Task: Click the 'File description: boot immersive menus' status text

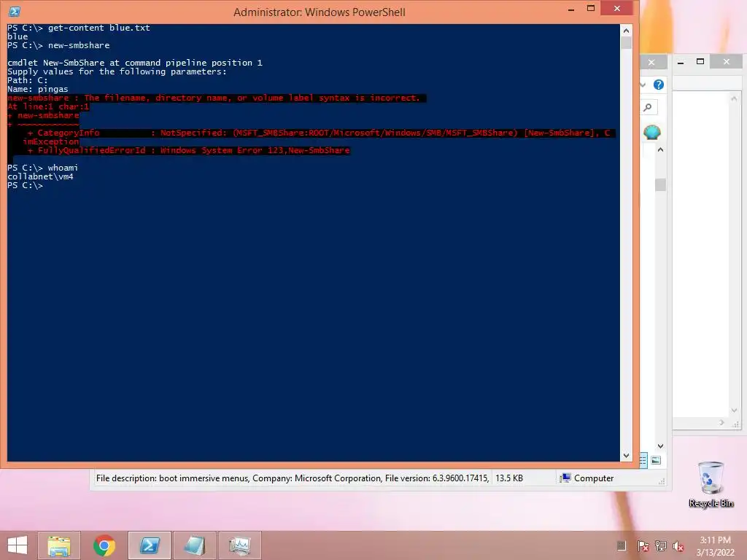Action: [172, 478]
